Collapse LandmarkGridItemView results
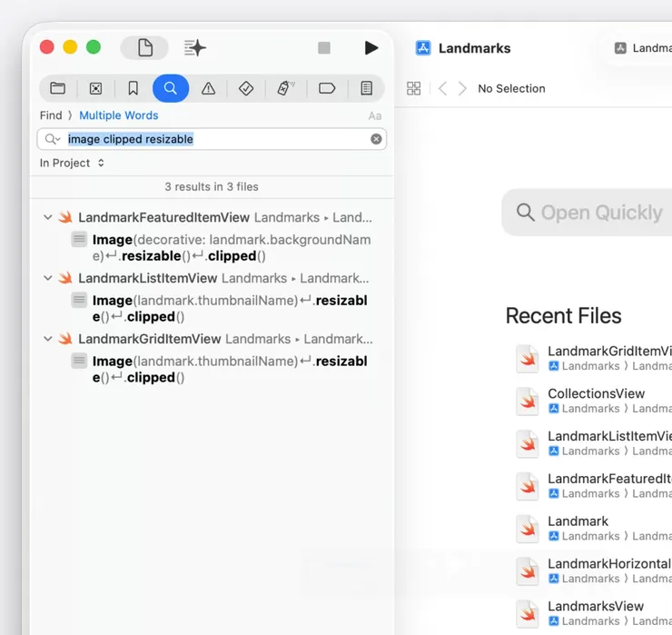This screenshot has width=672, height=635. (x=47, y=339)
